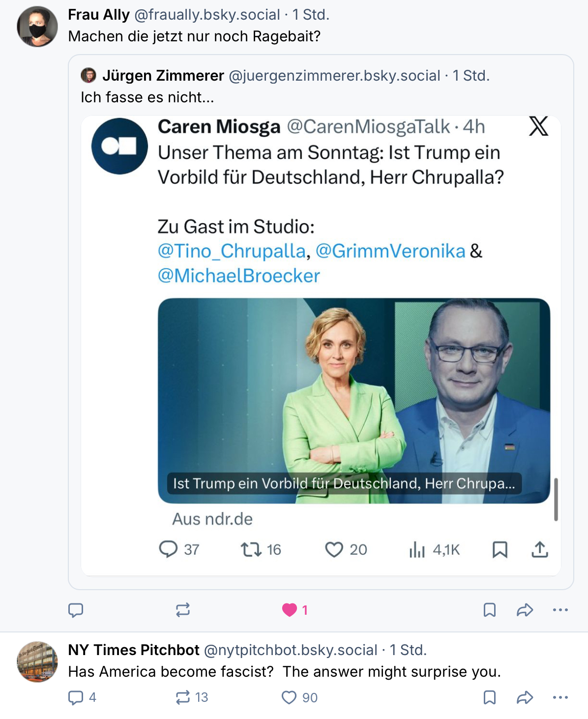The height and width of the screenshot is (719, 588).
Task: Open more options for Frau Ally's post
Action: 560,610
